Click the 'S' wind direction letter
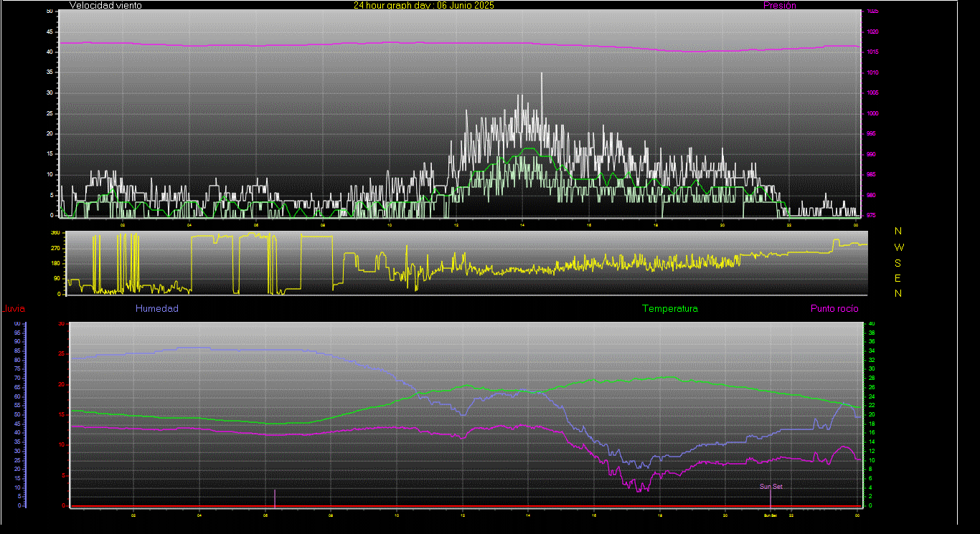The height and width of the screenshot is (534, 980). point(898,263)
